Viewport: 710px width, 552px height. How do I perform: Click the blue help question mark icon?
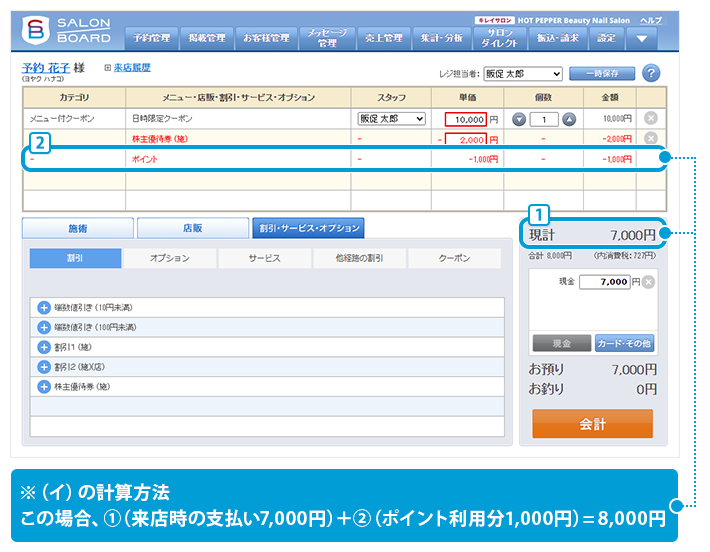coord(651,74)
